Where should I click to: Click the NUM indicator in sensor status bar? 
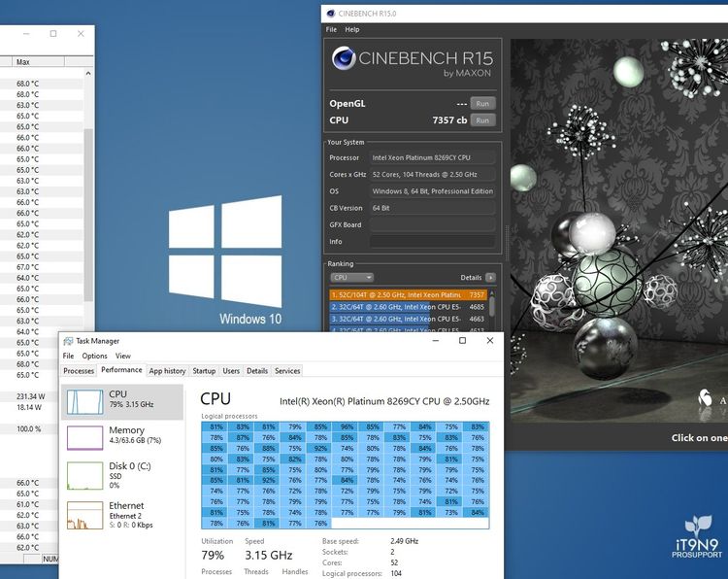[x=50, y=559]
